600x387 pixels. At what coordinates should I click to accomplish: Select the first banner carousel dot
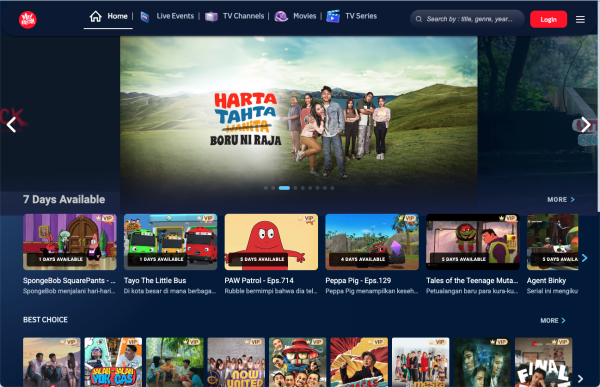(266, 188)
